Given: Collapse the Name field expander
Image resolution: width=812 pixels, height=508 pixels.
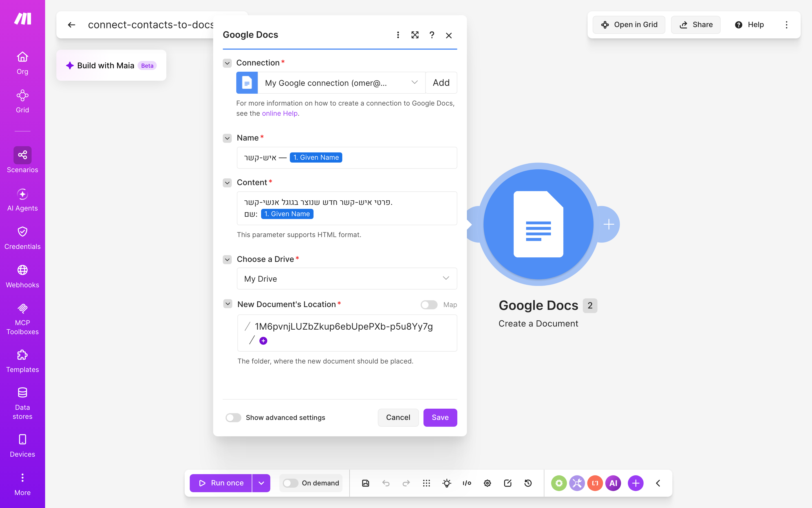Looking at the screenshot, I should point(227,138).
